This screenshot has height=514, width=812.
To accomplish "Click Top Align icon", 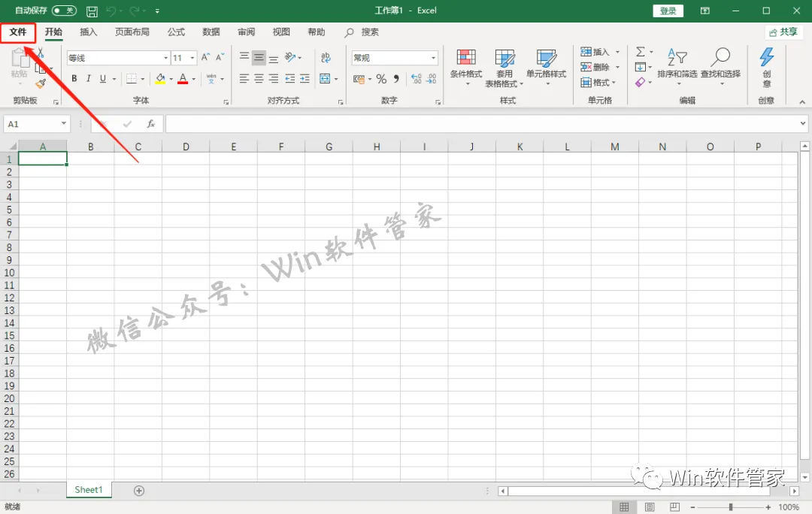I will 244,57.
